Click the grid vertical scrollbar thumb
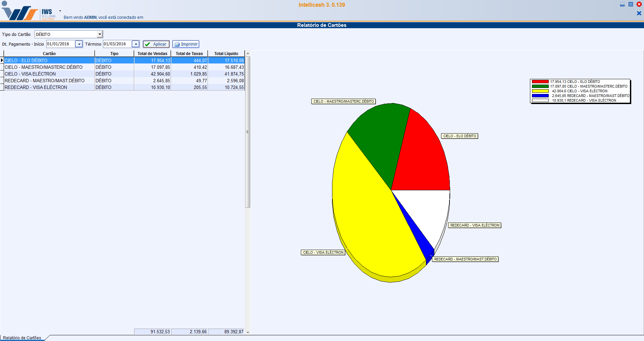This screenshot has width=644, height=341. coord(248,132)
